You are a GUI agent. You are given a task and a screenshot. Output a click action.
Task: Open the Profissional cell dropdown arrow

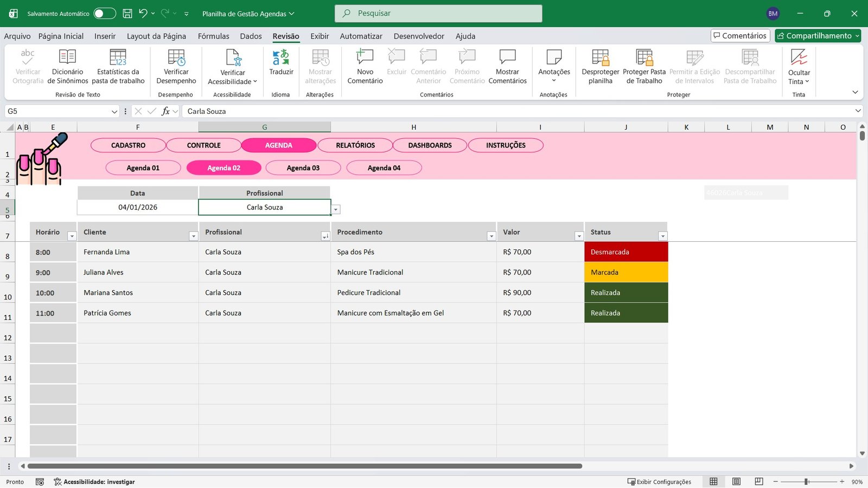335,209
